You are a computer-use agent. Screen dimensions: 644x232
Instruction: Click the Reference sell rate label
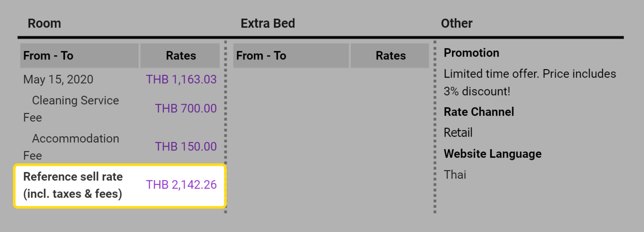(73, 185)
